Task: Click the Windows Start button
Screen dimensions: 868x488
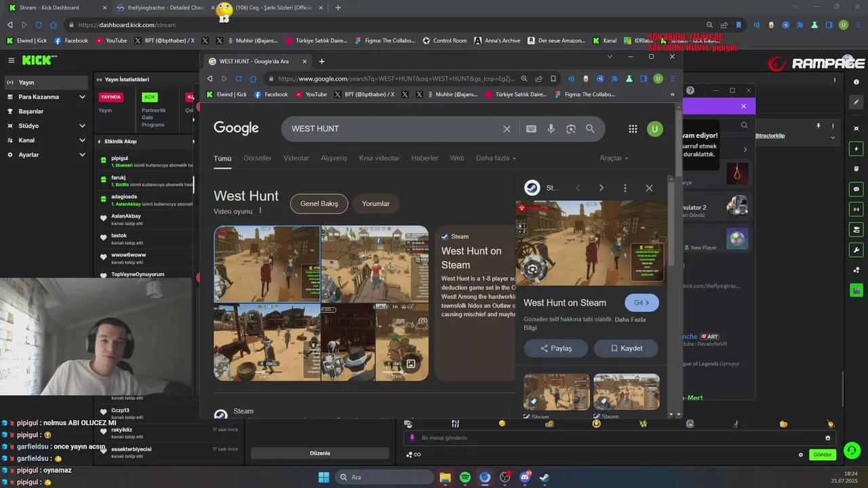Action: pos(323,477)
